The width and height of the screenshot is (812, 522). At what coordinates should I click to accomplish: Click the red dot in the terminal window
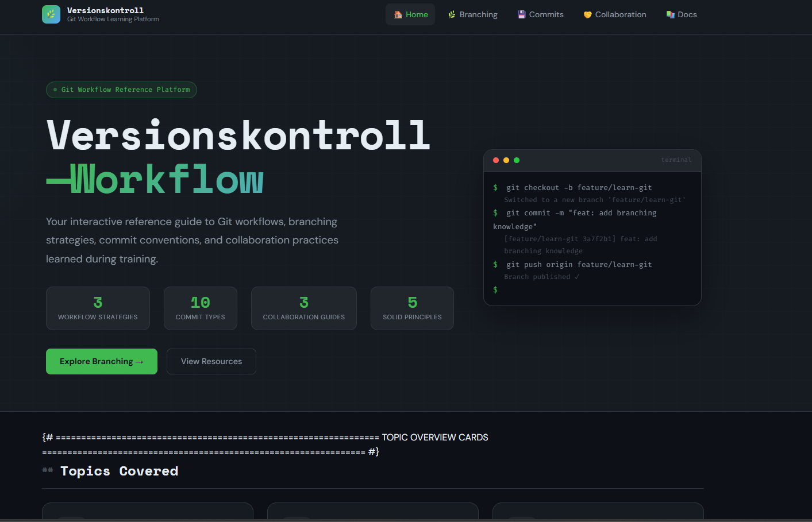496,160
